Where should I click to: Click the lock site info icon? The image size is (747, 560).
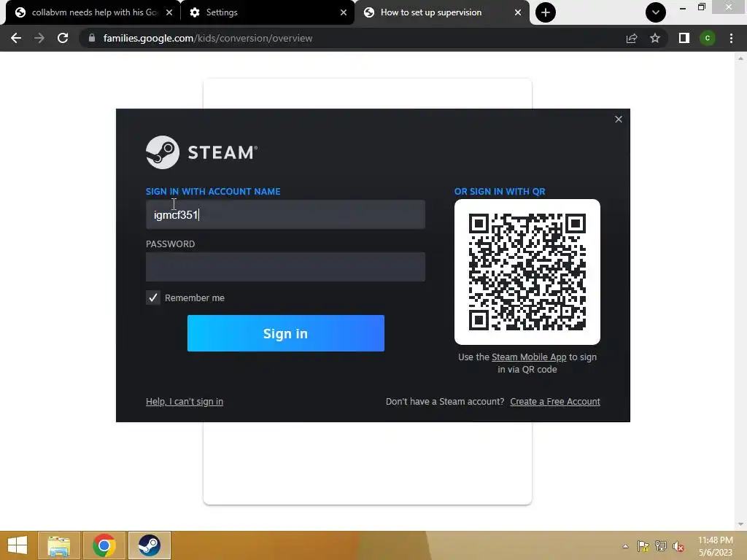[92, 38]
